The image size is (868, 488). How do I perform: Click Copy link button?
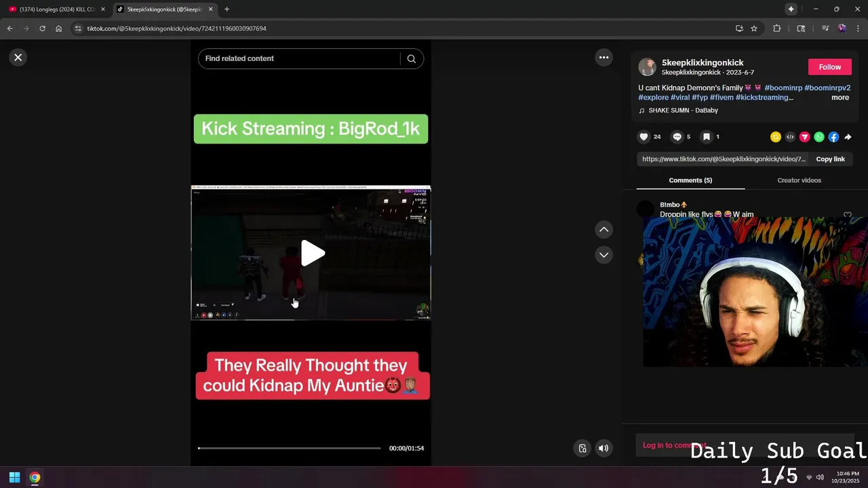[x=830, y=159]
